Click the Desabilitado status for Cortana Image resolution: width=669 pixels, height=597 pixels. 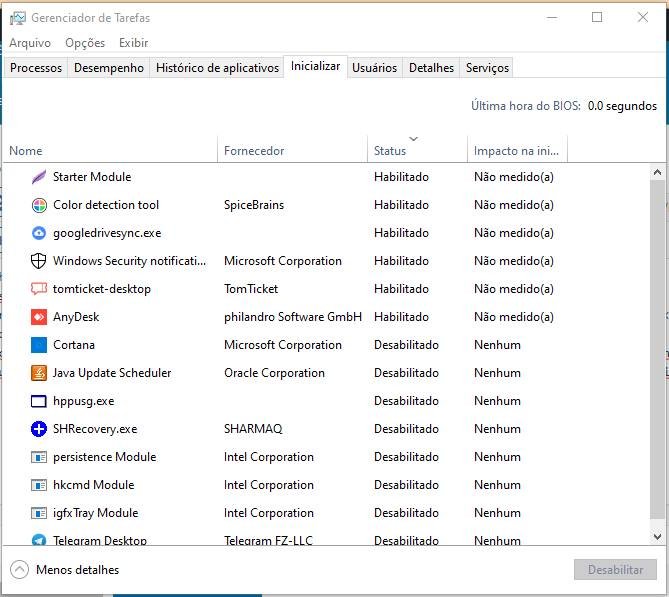(406, 345)
